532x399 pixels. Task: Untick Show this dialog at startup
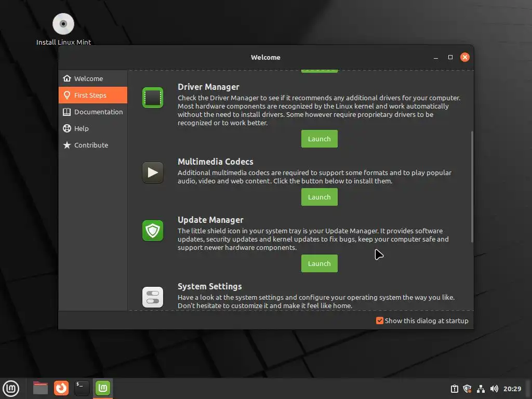pos(380,321)
